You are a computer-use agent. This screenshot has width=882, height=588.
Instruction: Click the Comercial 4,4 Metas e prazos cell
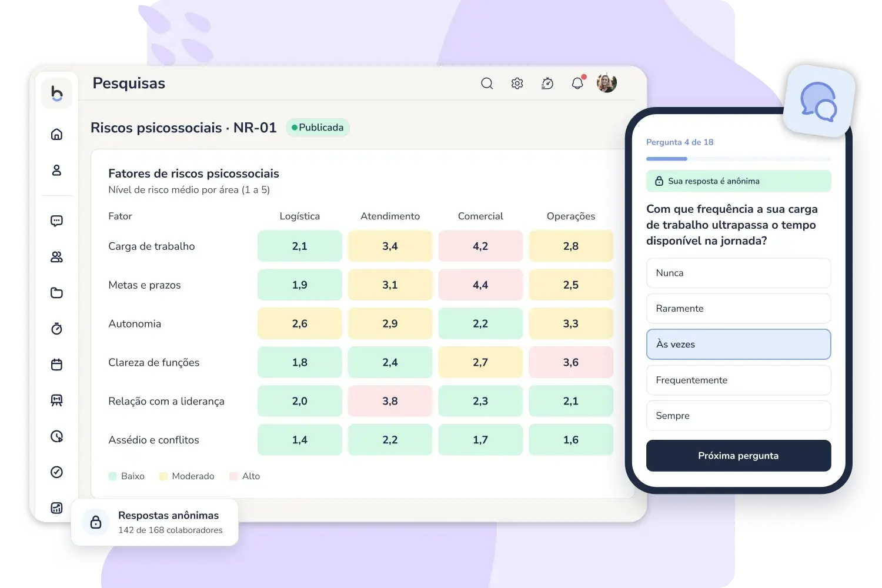pyautogui.click(x=480, y=285)
